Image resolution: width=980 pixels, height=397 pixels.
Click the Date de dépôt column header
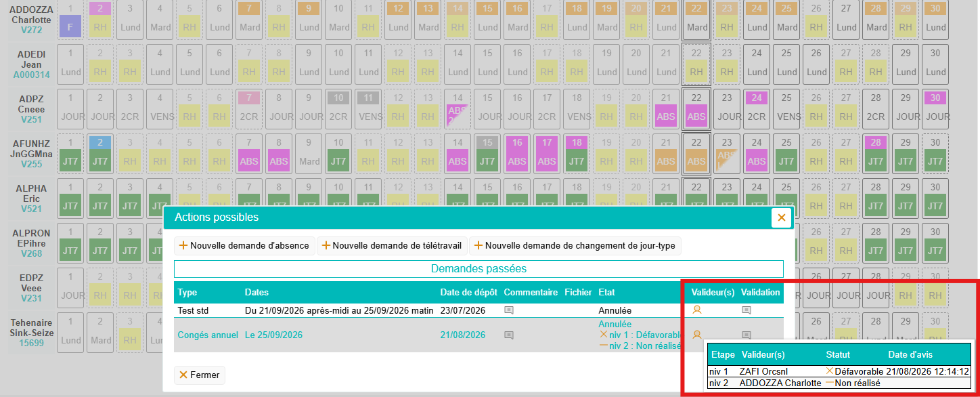(468, 292)
